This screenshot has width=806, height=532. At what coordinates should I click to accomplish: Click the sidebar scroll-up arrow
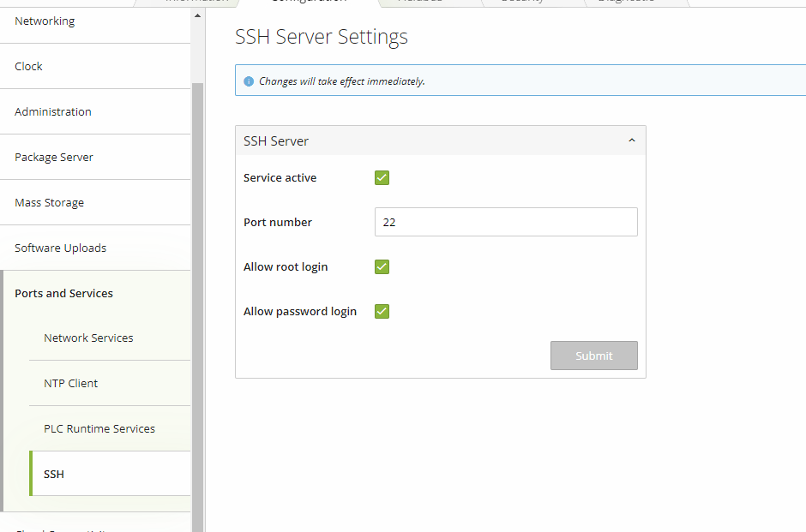[x=197, y=16]
